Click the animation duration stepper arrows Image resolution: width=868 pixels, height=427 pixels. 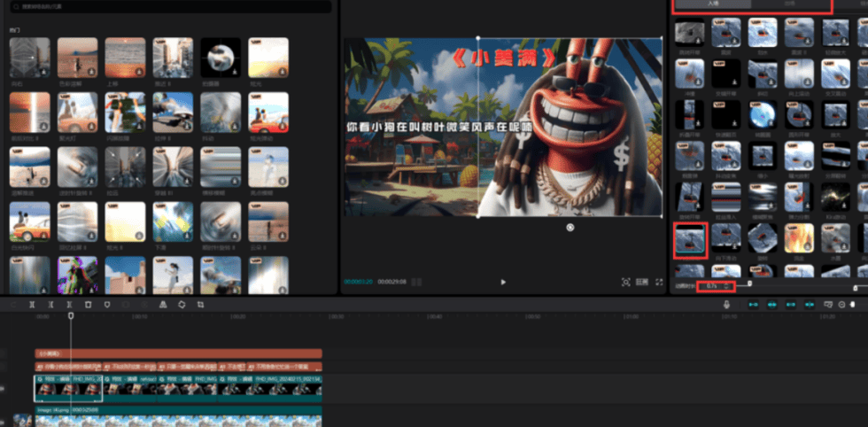(x=727, y=286)
